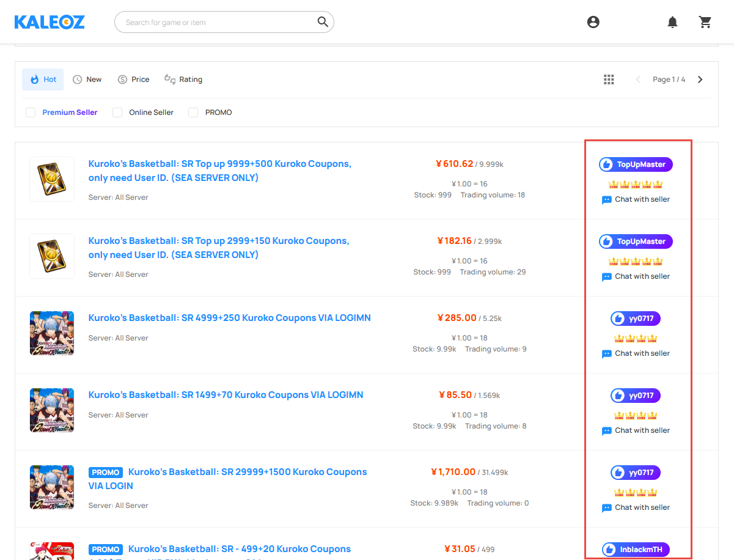Viewport: 734px width, 560px height.
Task: Go to next page arrow
Action: pos(700,79)
